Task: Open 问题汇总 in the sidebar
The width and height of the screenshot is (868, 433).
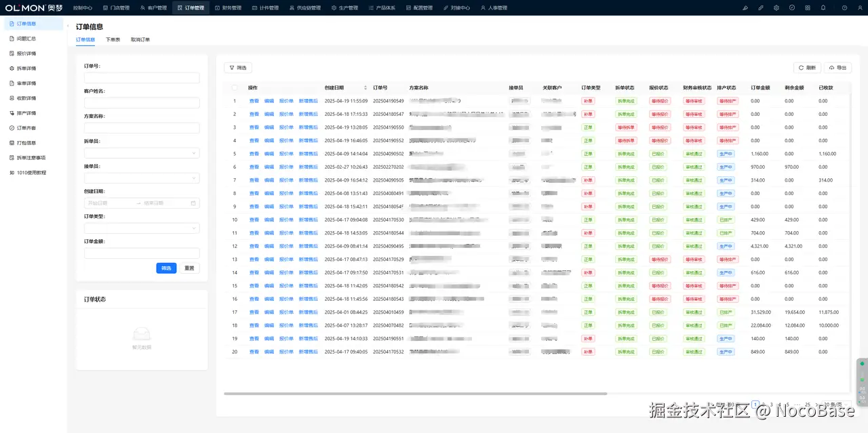Action: pos(33,39)
